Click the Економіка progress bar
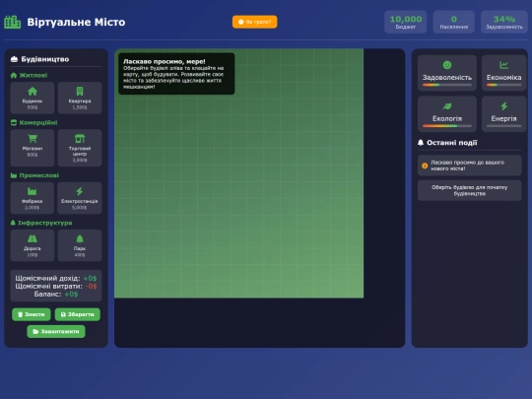The width and height of the screenshot is (532, 399). coord(503,85)
